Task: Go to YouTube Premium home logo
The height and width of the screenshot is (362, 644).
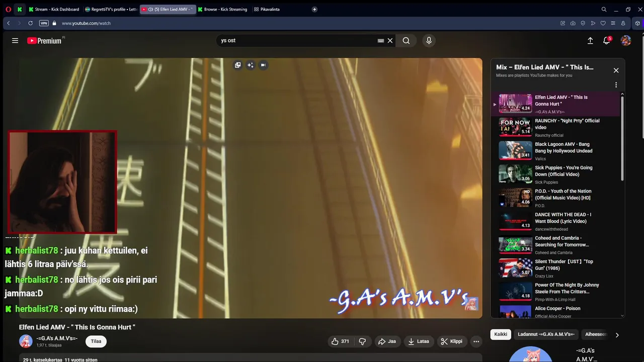Action: [x=44, y=41]
